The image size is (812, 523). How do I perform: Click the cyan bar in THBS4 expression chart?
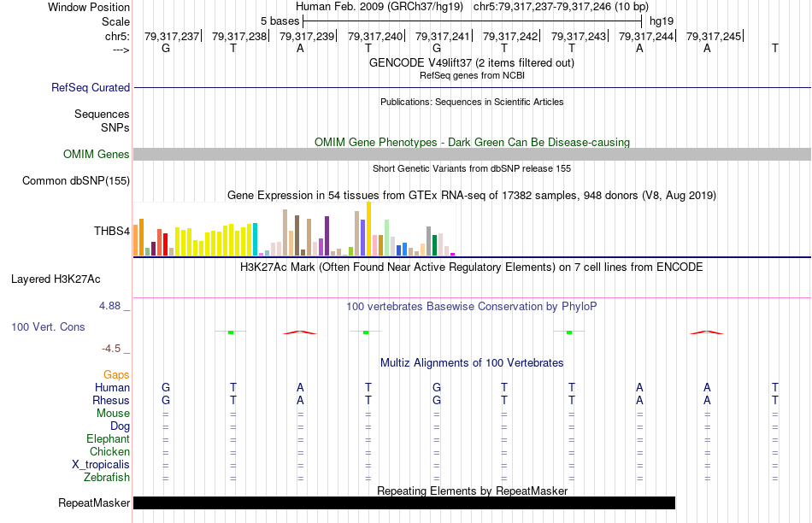255,239
